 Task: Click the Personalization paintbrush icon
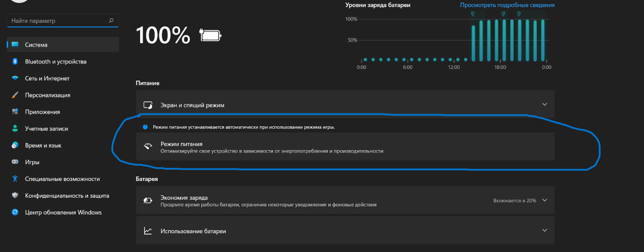point(15,95)
